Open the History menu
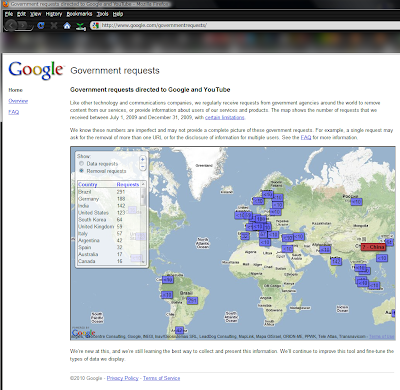 tap(54, 14)
